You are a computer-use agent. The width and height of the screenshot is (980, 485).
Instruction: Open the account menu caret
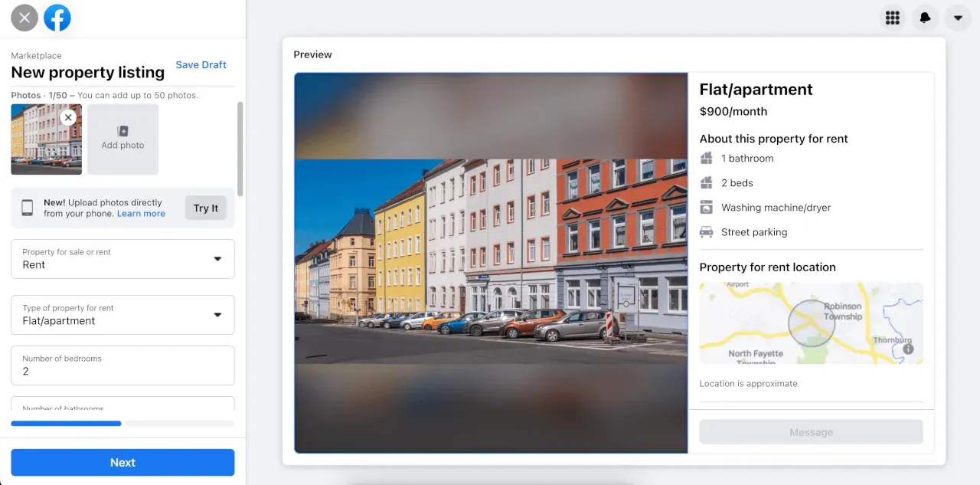click(x=958, y=17)
